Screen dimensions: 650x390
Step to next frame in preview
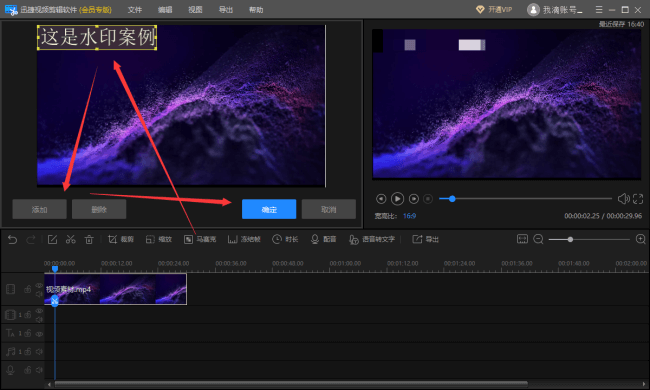click(414, 199)
